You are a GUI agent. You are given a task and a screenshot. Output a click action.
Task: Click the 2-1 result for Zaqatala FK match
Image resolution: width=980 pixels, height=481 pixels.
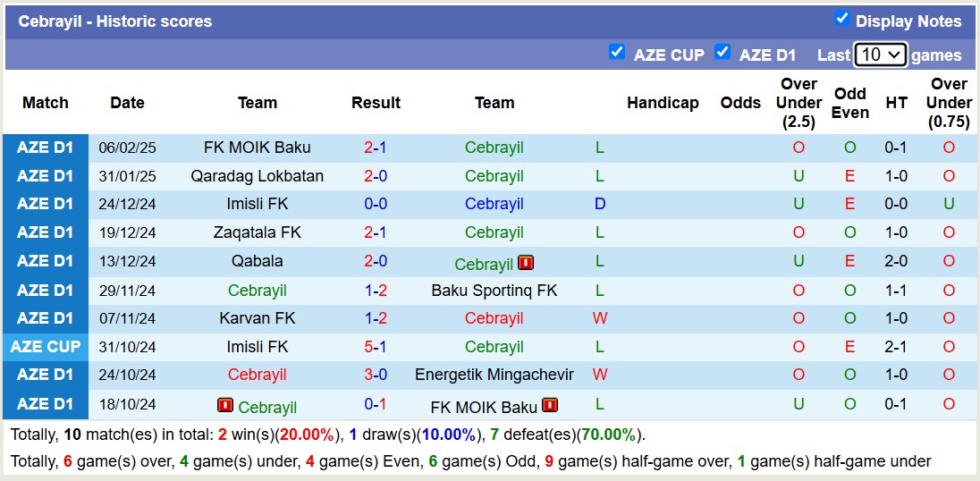point(376,232)
